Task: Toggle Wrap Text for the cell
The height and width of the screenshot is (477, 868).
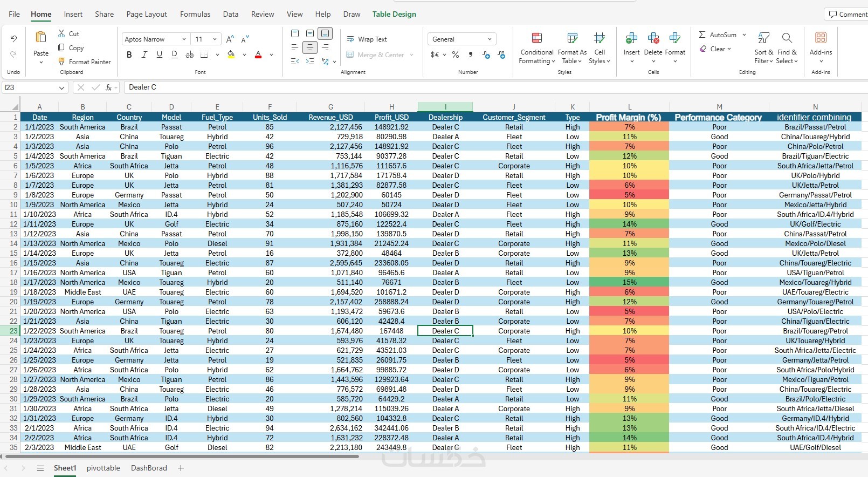Action: click(x=367, y=39)
